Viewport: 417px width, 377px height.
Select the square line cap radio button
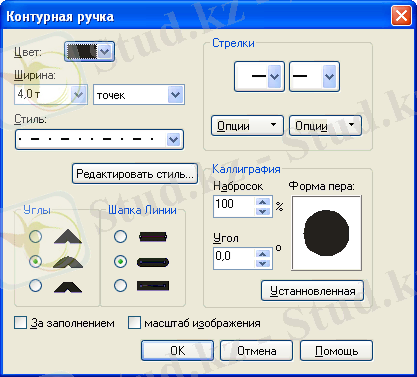120,236
